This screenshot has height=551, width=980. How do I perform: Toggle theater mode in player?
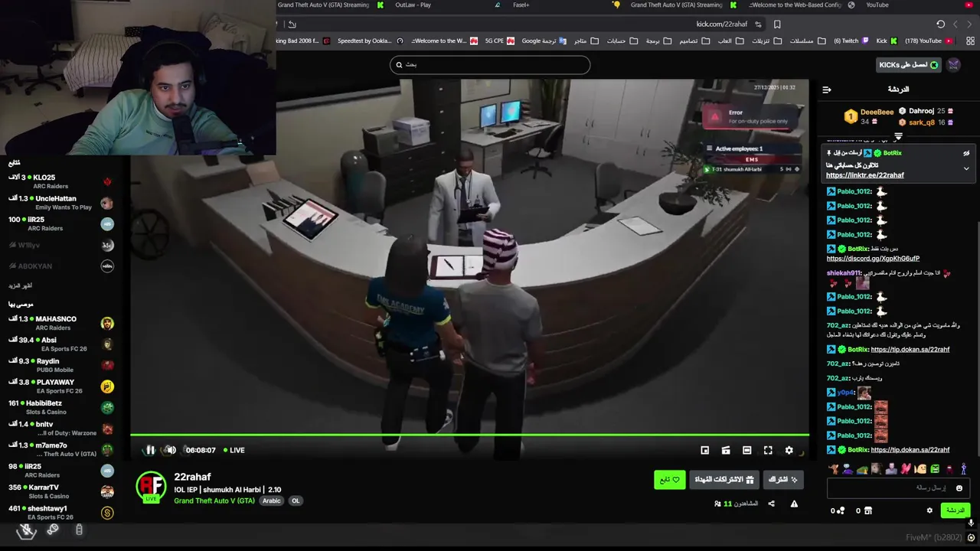[x=747, y=450]
